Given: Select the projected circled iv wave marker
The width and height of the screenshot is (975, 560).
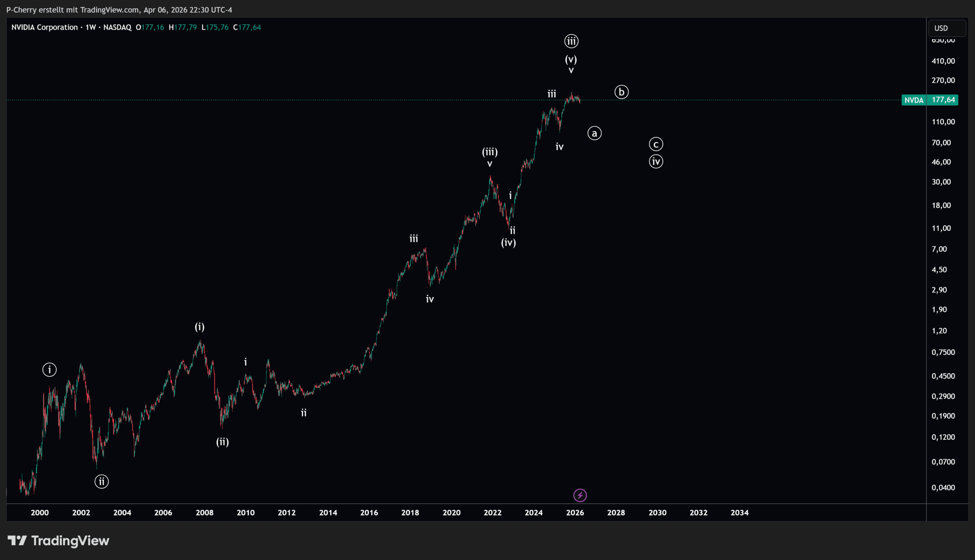Looking at the screenshot, I should 656,161.
